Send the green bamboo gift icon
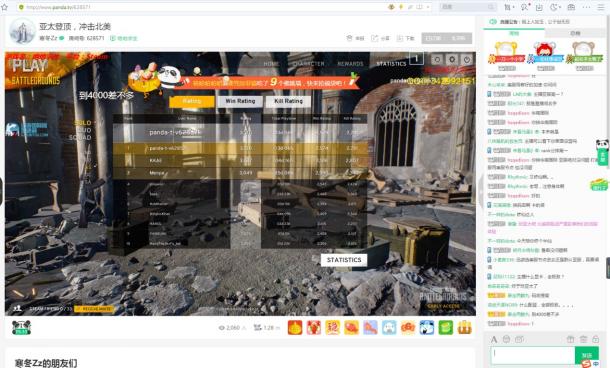Image resolution: width=610 pixels, height=368 pixels. 446,328
